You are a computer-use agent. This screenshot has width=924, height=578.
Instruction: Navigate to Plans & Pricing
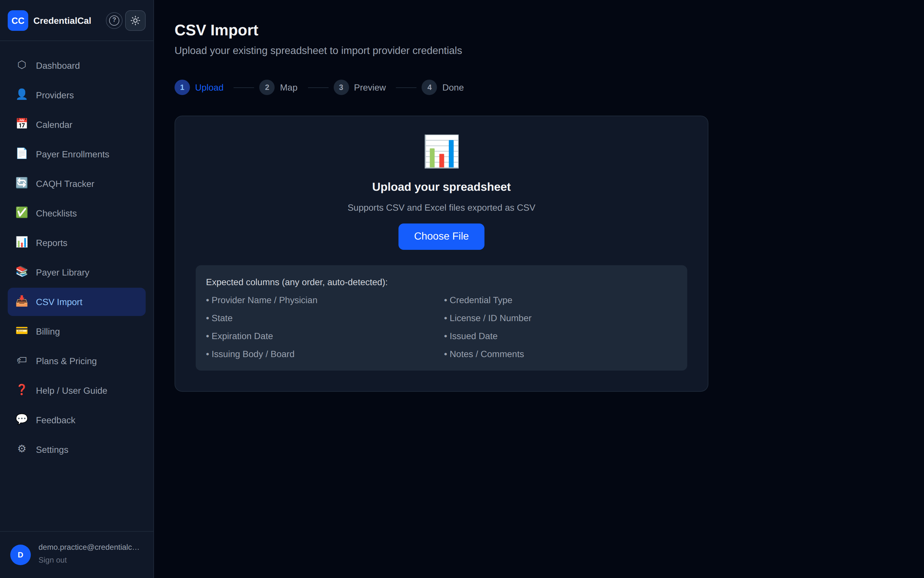[77, 361]
